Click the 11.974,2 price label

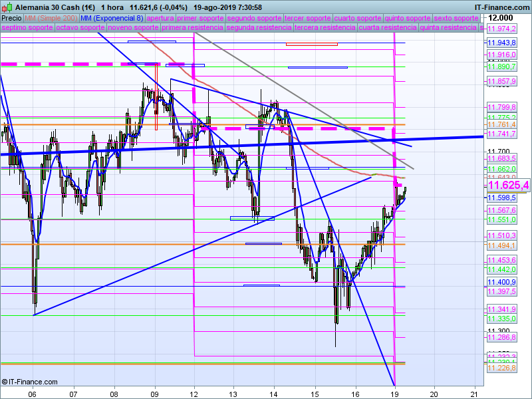point(502,29)
